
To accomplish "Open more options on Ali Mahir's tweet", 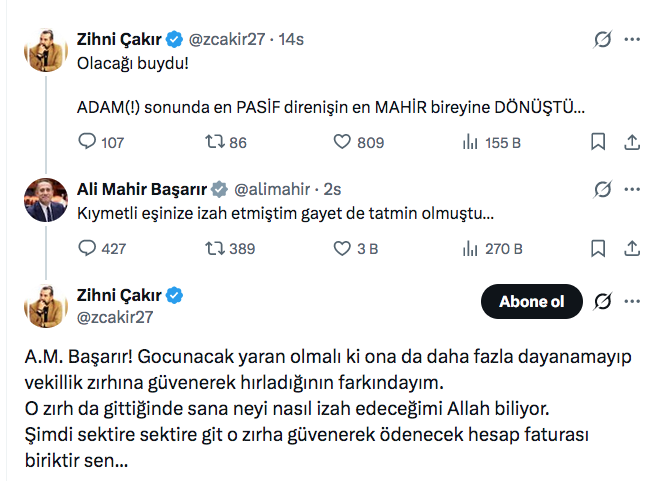I will coord(632,188).
